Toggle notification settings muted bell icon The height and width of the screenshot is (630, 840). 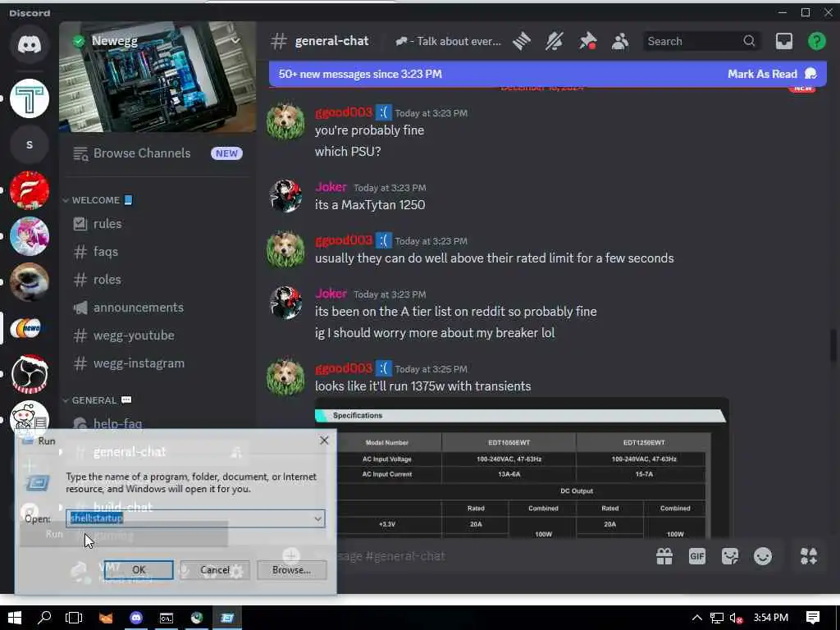point(555,41)
